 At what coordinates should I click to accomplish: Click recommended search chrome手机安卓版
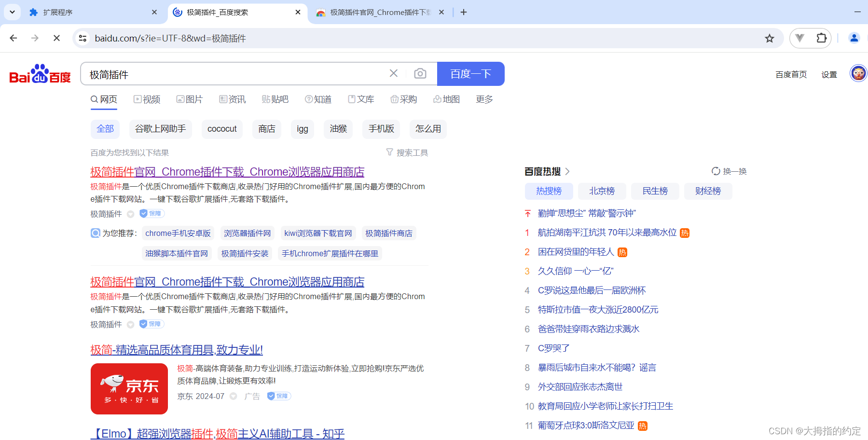pyautogui.click(x=178, y=234)
